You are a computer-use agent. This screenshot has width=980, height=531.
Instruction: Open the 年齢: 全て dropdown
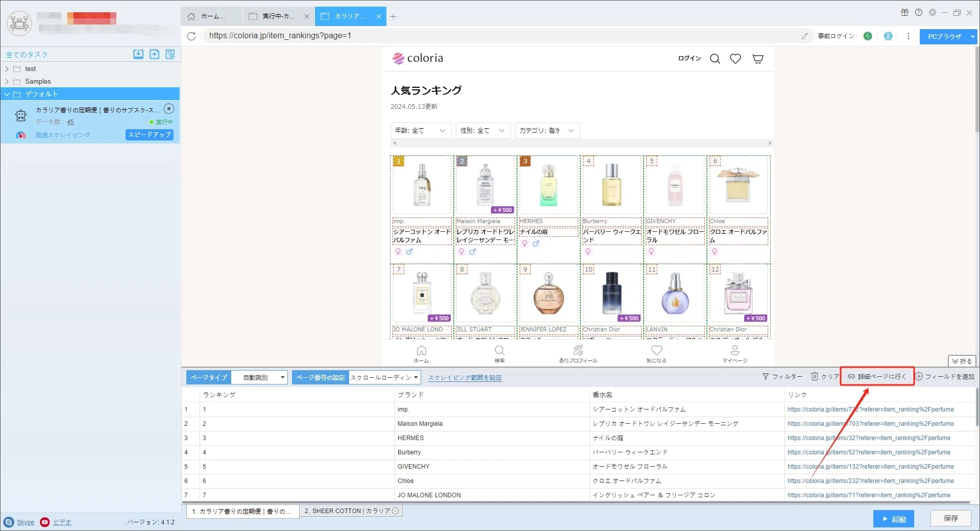(x=421, y=131)
